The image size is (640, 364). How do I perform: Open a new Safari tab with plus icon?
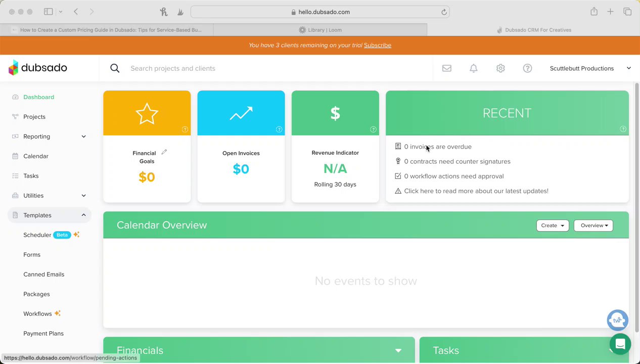tap(611, 12)
